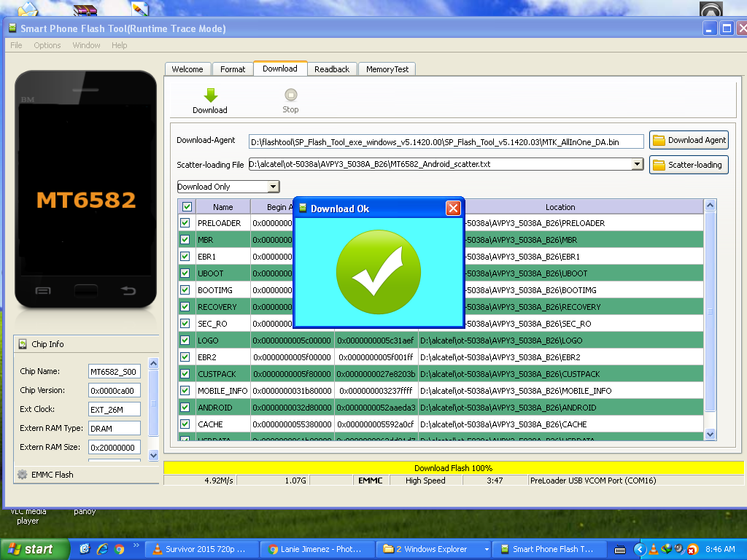The height and width of the screenshot is (560, 747).
Task: Open the Download Only mode dropdown
Action: (x=273, y=187)
